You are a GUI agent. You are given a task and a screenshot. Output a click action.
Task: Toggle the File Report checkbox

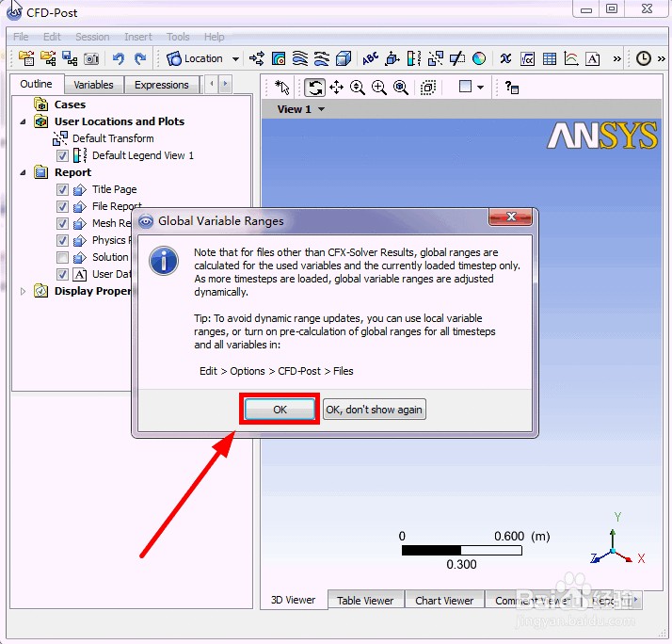coord(62,206)
